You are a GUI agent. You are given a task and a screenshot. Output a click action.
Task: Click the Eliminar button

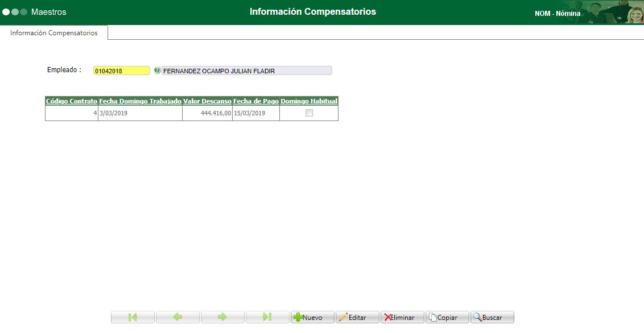pyautogui.click(x=402, y=317)
